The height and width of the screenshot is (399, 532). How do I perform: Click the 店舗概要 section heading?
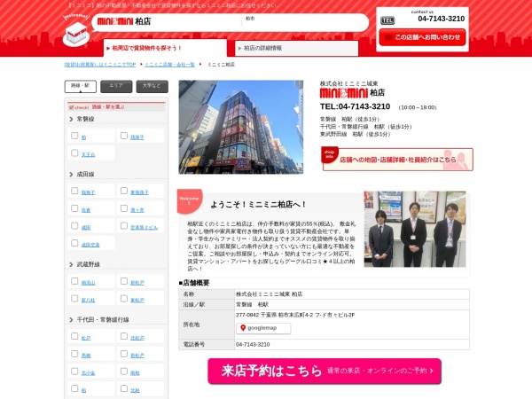pos(194,283)
